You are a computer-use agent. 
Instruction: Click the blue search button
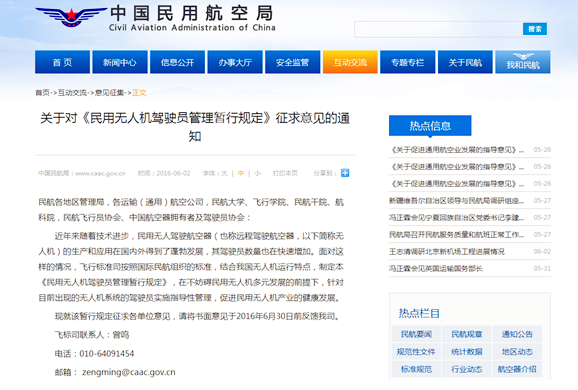pos(535,29)
